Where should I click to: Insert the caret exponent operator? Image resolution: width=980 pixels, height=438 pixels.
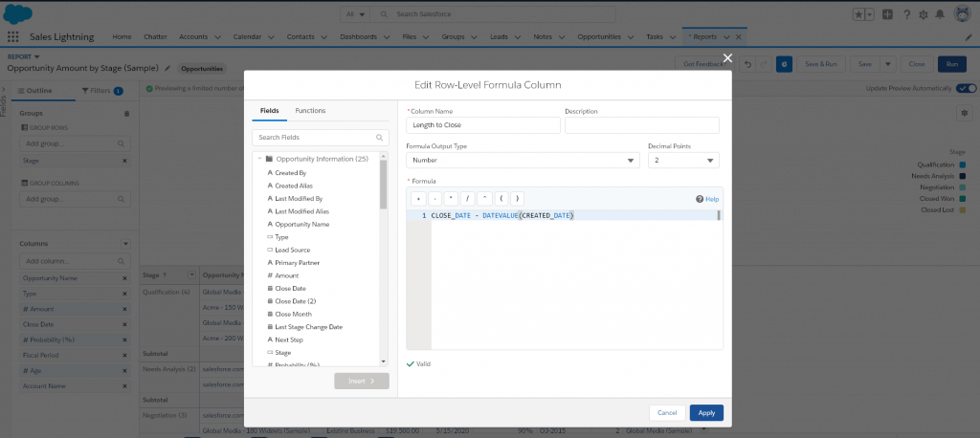click(x=483, y=199)
